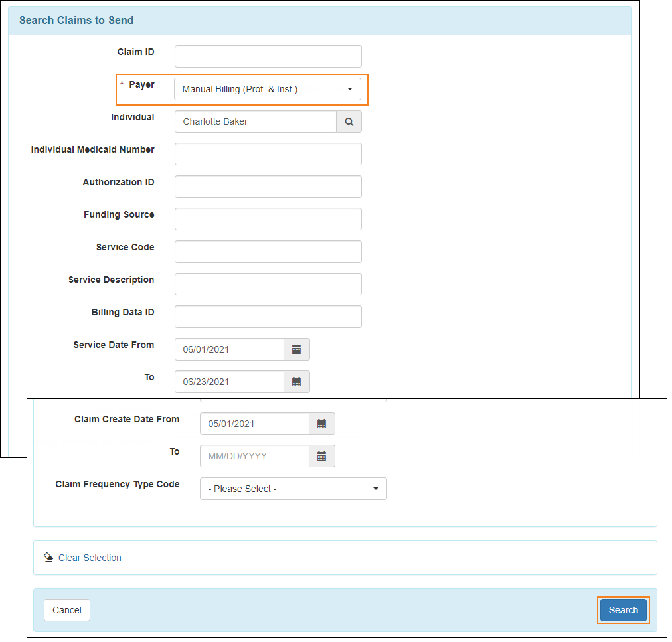Click the magnifying glass to search for an Individual
The width and height of the screenshot is (672, 642).
coord(349,121)
